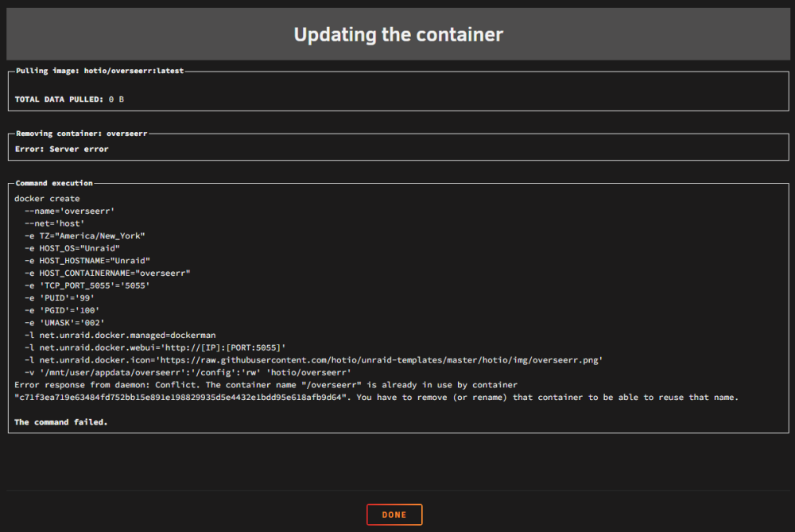
Task: Select the --net='host' argument line
Action: click(x=55, y=223)
